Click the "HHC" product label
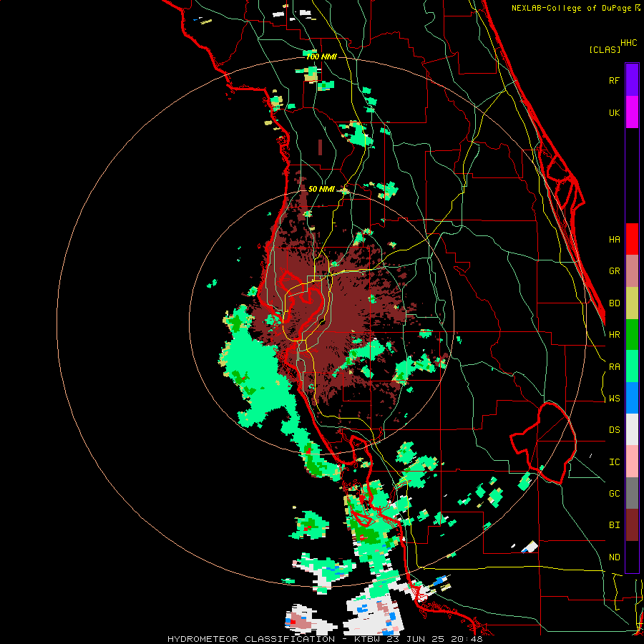 [629, 43]
